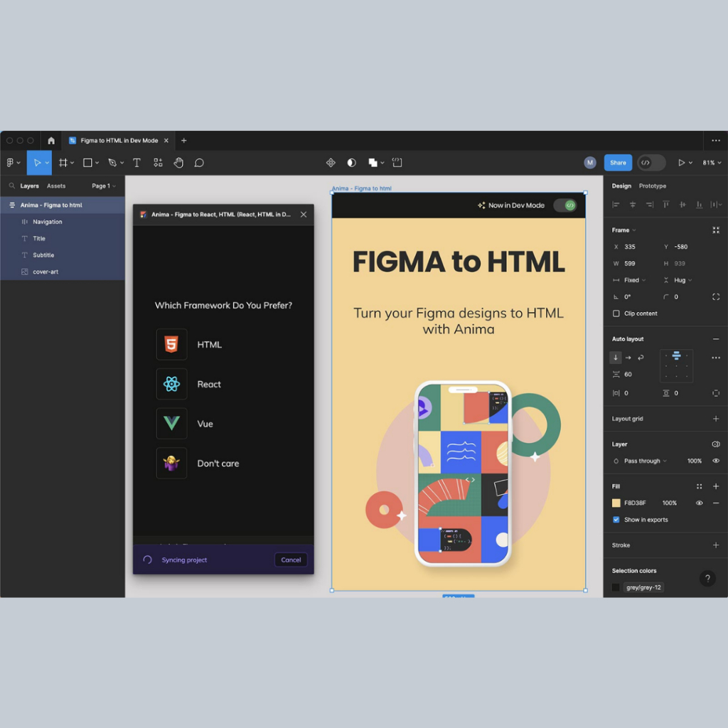
Task: Open the Page 1 dropdown
Action: point(104,186)
